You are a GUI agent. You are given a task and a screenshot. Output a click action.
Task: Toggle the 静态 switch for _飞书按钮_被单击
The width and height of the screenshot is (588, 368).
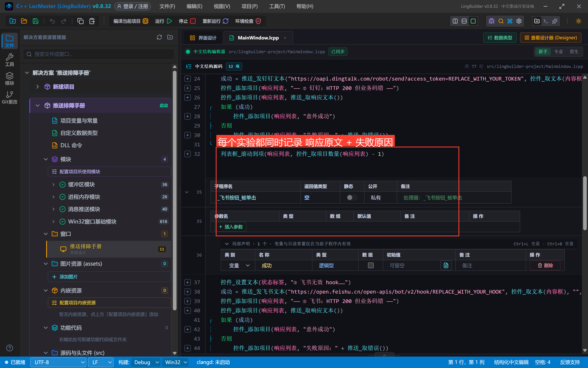(352, 198)
